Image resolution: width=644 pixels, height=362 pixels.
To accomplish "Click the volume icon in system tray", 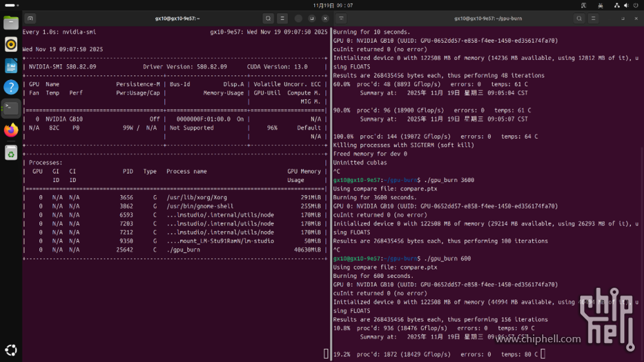I will [626, 5].
